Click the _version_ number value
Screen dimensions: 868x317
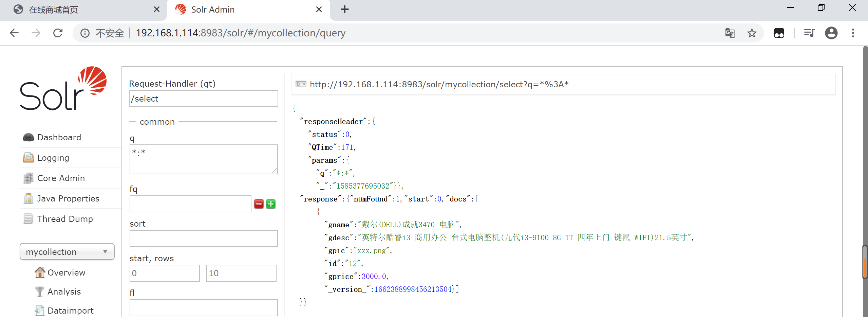pyautogui.click(x=413, y=289)
